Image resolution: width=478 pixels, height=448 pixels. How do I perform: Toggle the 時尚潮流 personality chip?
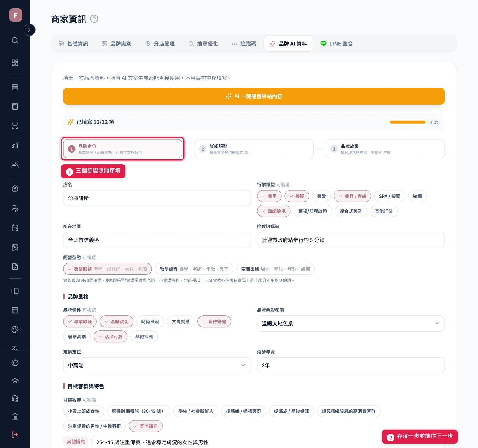[150, 322]
